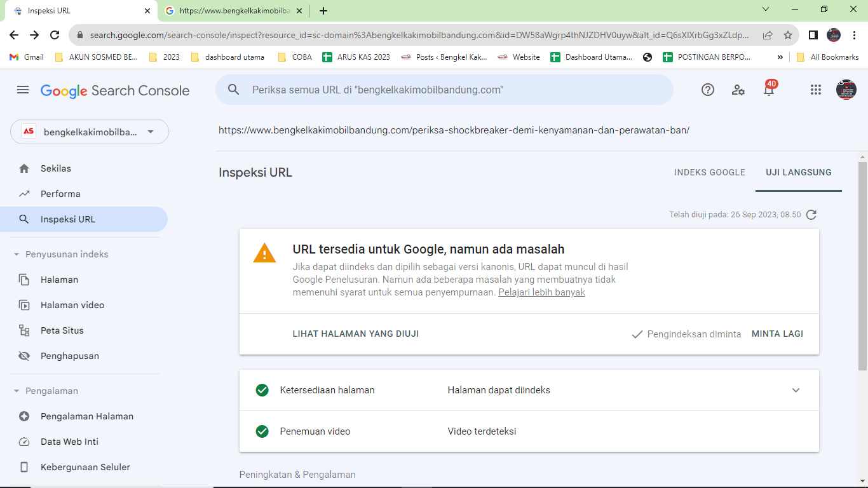868x488 pixels.
Task: Click the Periksa semua URL search field
Action: tap(444, 90)
